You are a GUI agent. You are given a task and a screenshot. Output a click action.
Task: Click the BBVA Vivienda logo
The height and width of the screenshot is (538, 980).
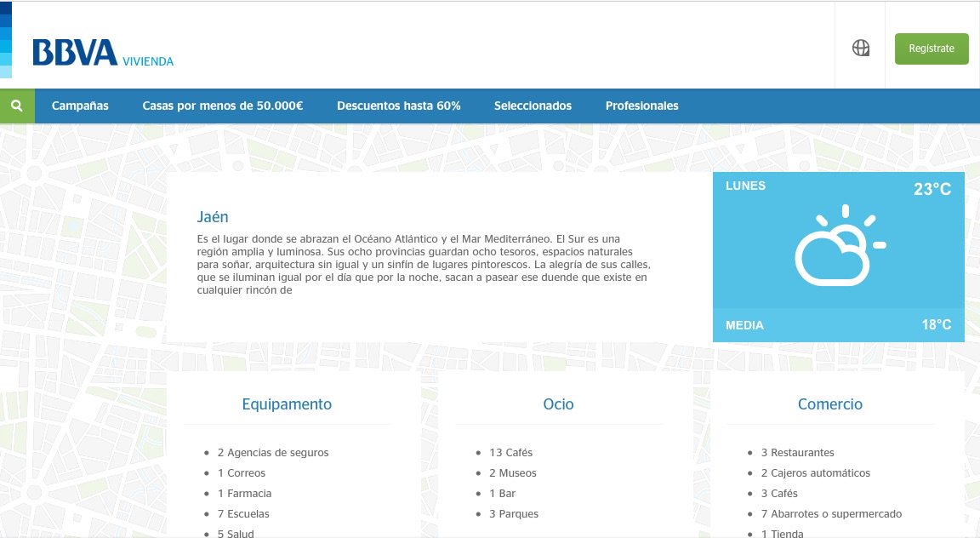[103, 53]
